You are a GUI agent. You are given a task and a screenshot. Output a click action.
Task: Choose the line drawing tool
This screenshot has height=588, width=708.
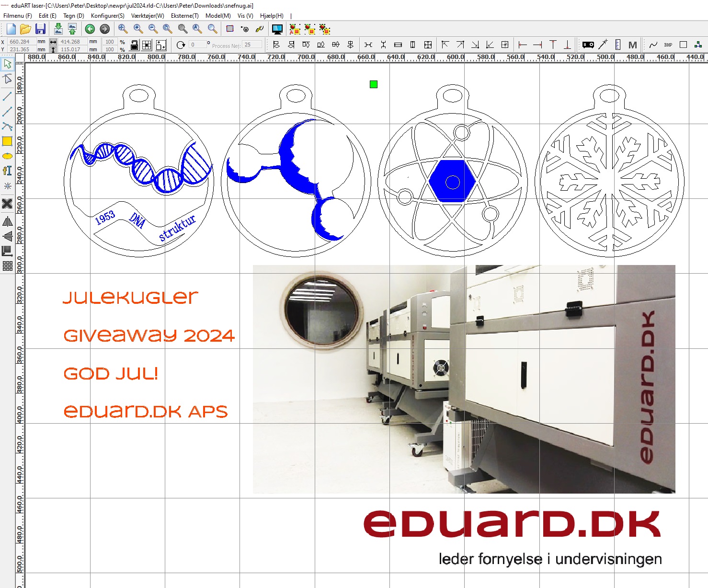point(7,96)
